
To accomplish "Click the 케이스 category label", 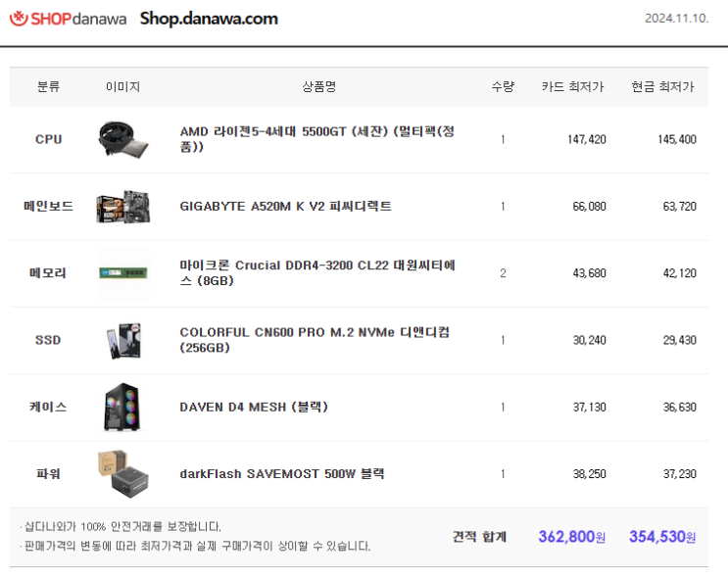I will click(48, 407).
